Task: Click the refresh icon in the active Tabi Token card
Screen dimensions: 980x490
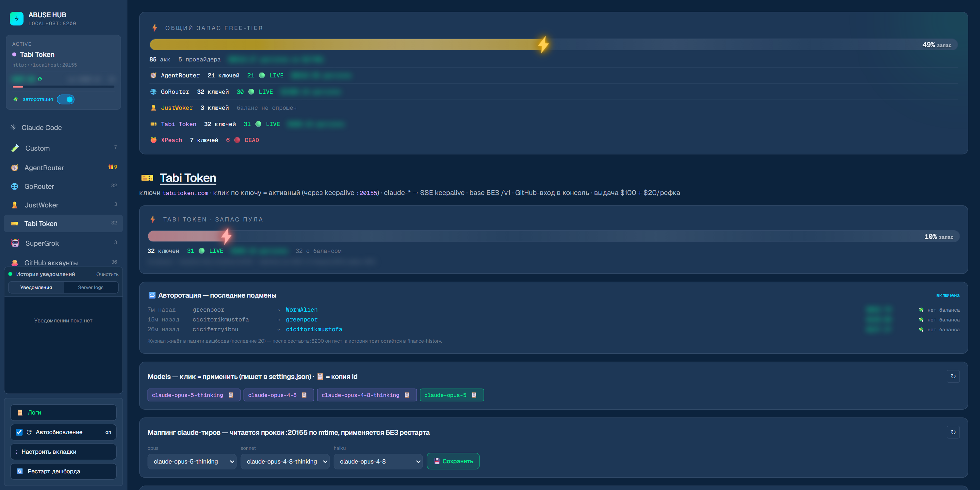Action: tap(40, 79)
